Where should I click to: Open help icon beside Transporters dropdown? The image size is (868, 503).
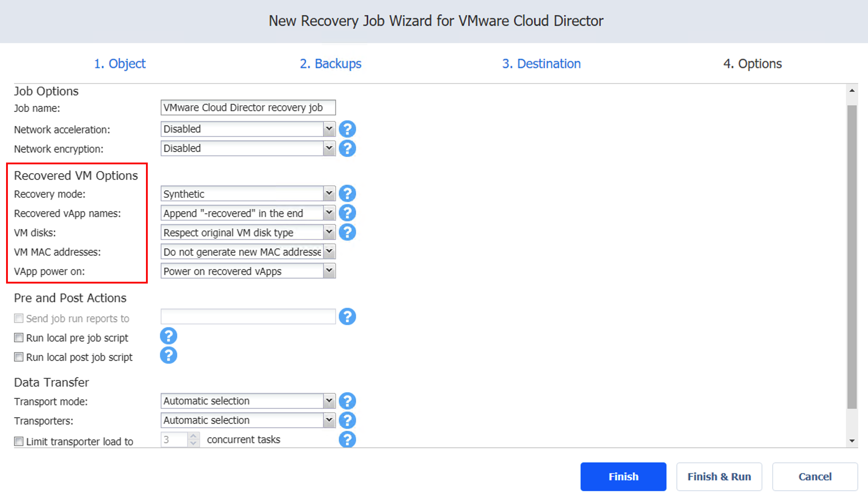tap(347, 420)
